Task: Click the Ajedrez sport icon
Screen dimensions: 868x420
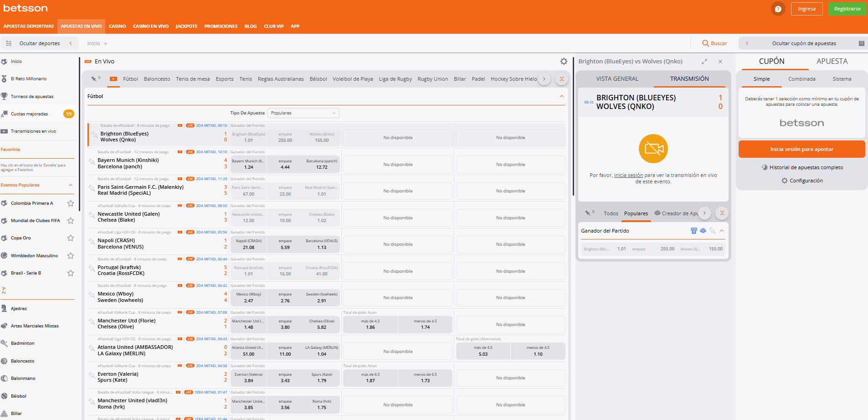Action: (x=4, y=309)
